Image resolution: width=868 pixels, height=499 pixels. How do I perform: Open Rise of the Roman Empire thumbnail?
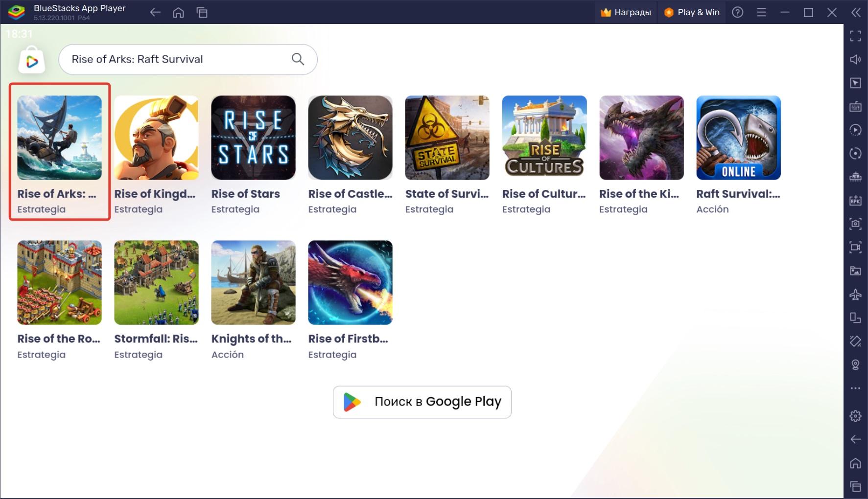pyautogui.click(x=59, y=282)
